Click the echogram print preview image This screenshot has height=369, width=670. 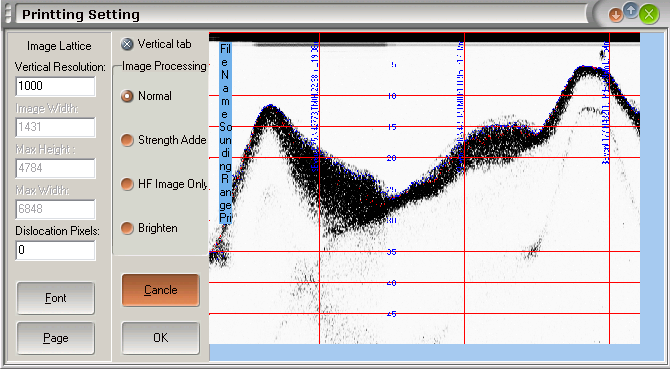pos(424,188)
